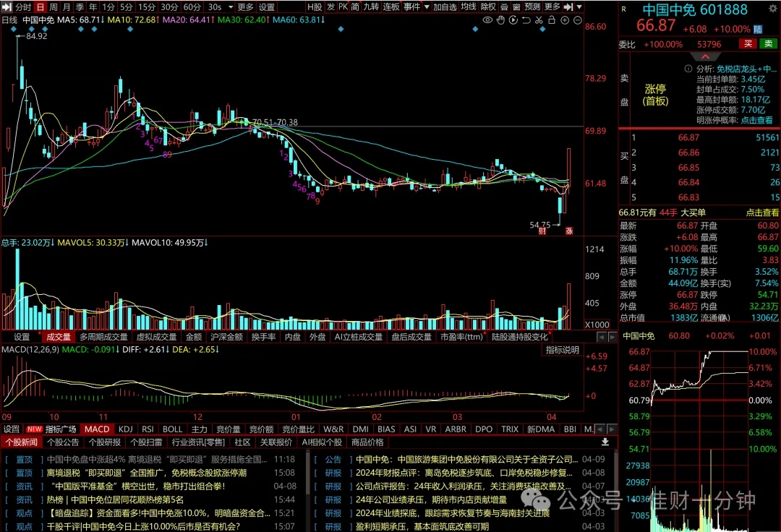This screenshot has height=532, width=781.
Task: Select the scissors cut tool icon
Action: pyautogui.click(x=539, y=20)
